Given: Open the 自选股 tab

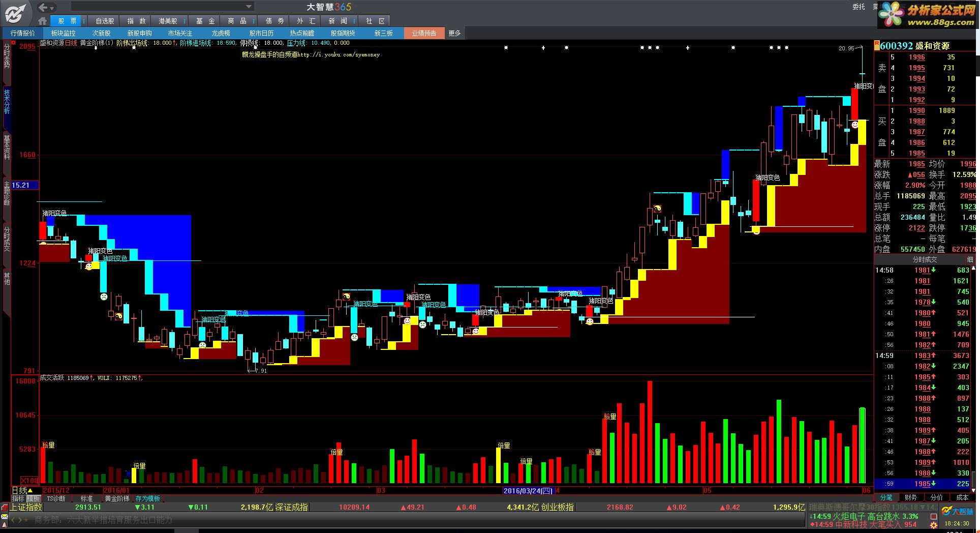Looking at the screenshot, I should click(x=105, y=21).
